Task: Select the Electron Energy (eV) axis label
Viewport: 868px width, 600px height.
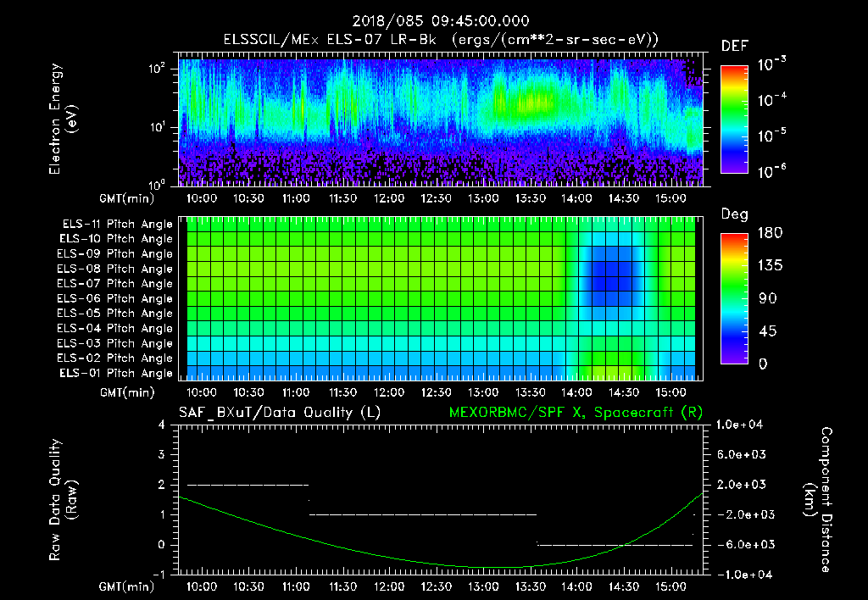Action: point(63,119)
